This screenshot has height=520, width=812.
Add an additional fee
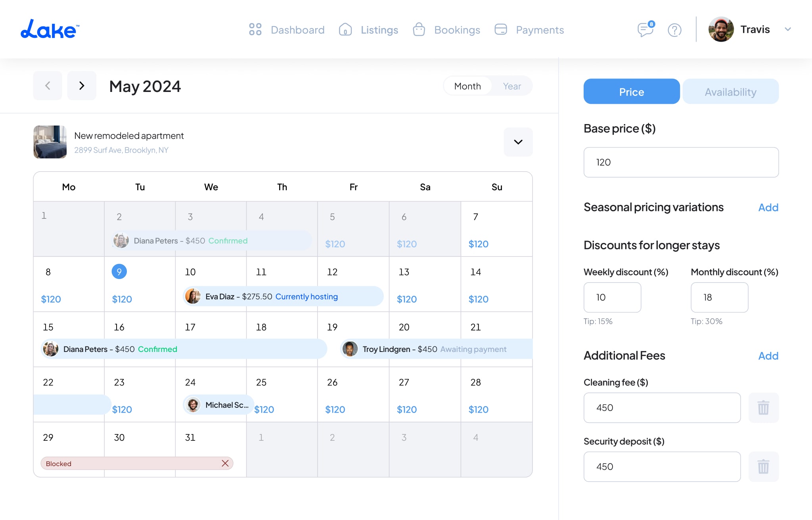pos(768,356)
